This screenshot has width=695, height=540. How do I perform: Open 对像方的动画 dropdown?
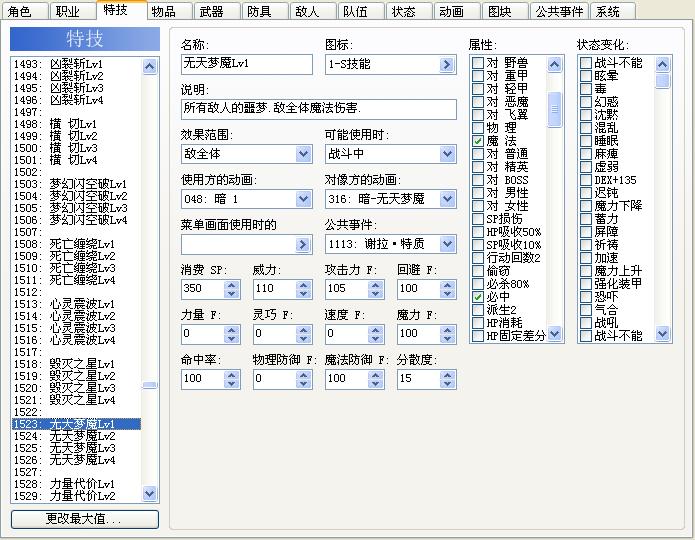pyautogui.click(x=447, y=199)
